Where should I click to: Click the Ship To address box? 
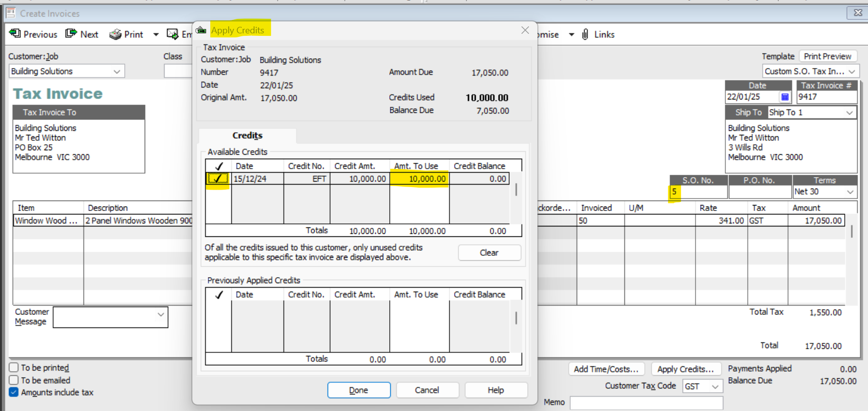pyautogui.click(x=791, y=146)
